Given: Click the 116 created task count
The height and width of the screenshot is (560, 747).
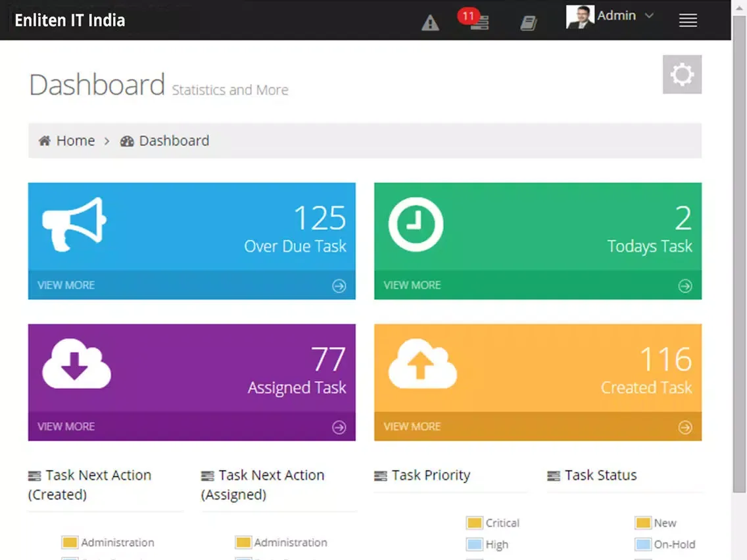Looking at the screenshot, I should 665,359.
